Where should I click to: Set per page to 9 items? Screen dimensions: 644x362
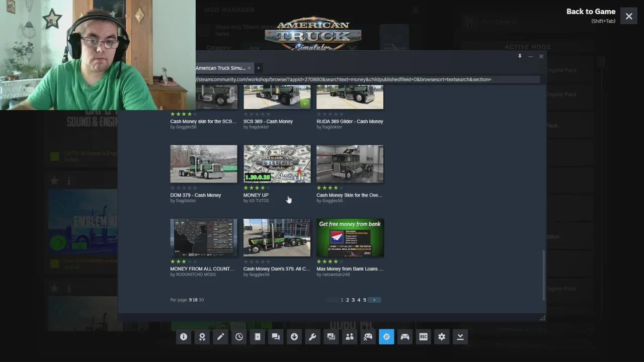pos(190,300)
